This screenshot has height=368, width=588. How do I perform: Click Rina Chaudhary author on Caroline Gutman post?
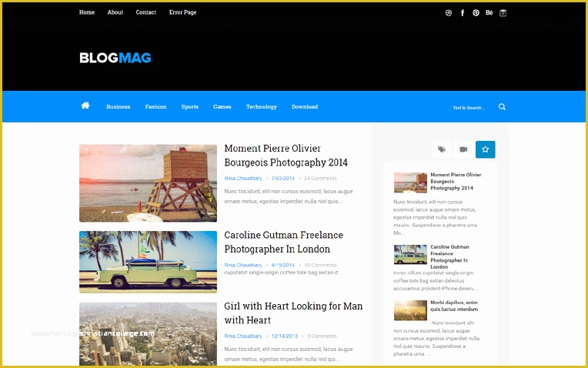[243, 265]
